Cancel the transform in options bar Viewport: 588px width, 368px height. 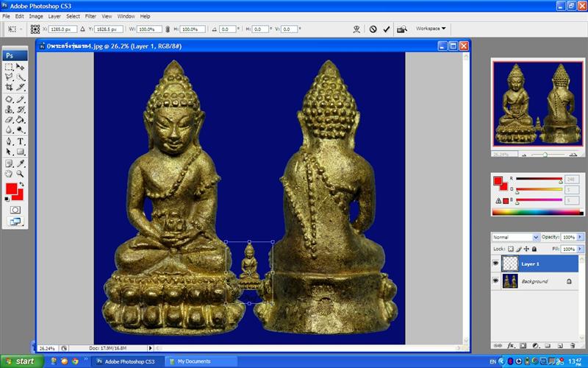click(x=373, y=29)
